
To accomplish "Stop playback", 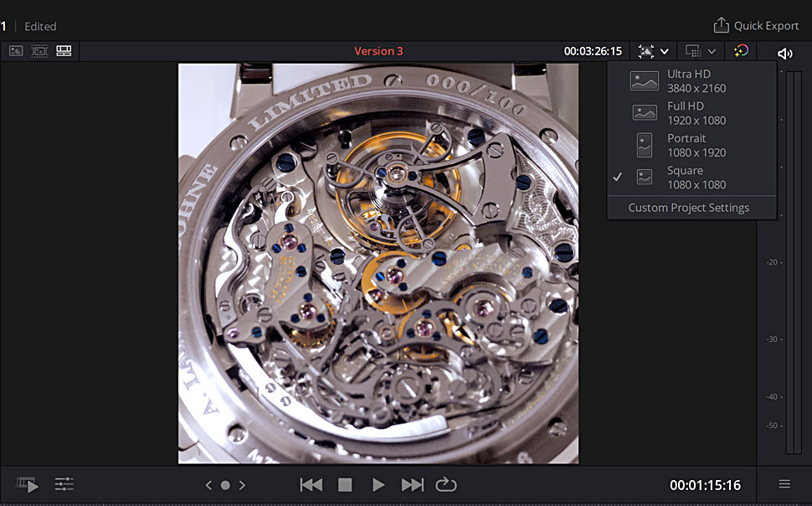I will click(345, 485).
